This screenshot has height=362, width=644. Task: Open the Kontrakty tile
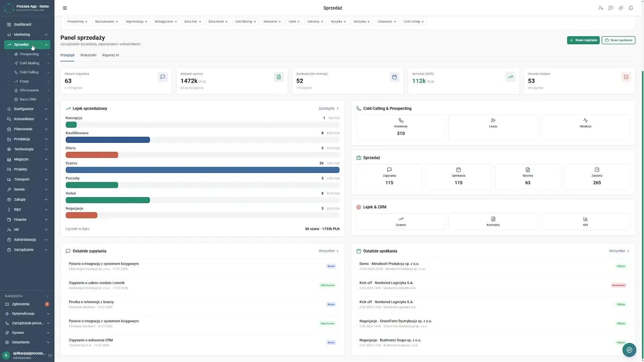click(493, 222)
